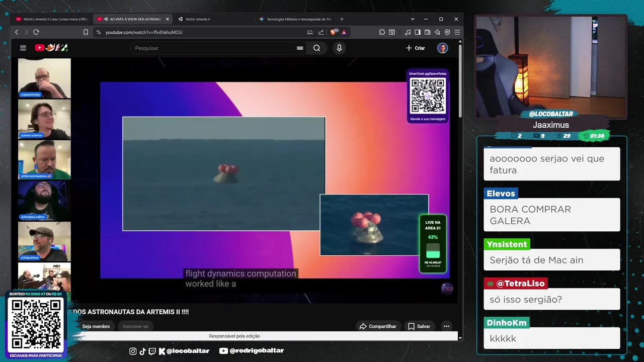
Task: Click the small capsule picture-in-picture frame
Action: pyautogui.click(x=374, y=225)
